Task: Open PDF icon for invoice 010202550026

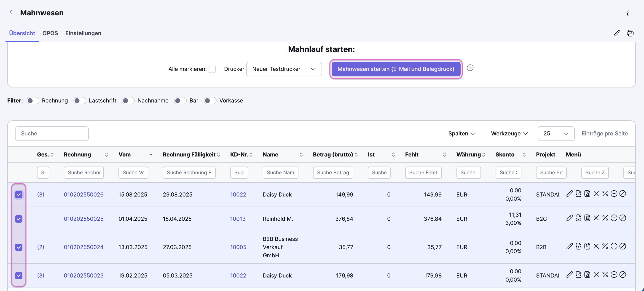Action: [578, 194]
